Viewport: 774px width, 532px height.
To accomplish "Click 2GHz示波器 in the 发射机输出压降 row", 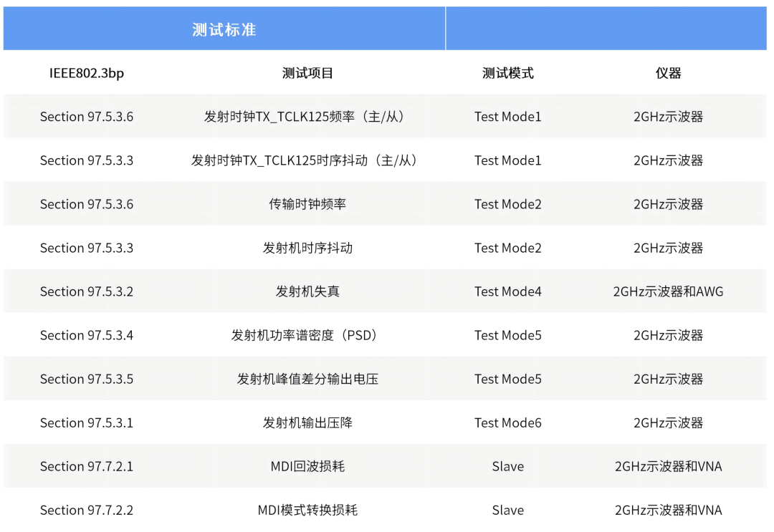I will point(669,422).
